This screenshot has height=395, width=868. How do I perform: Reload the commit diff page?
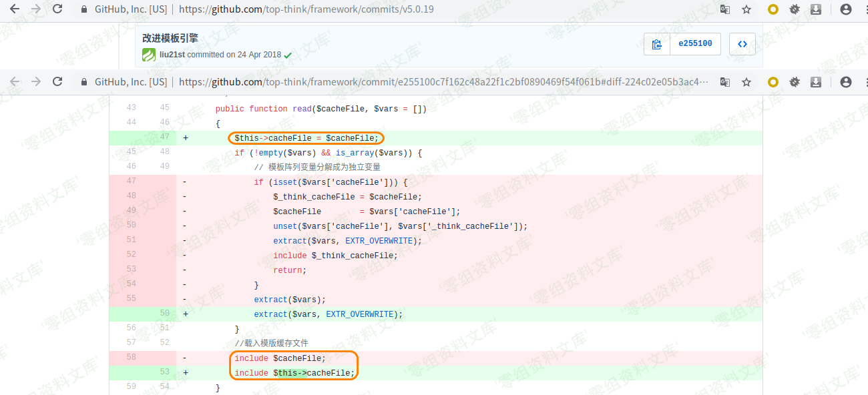(x=57, y=81)
